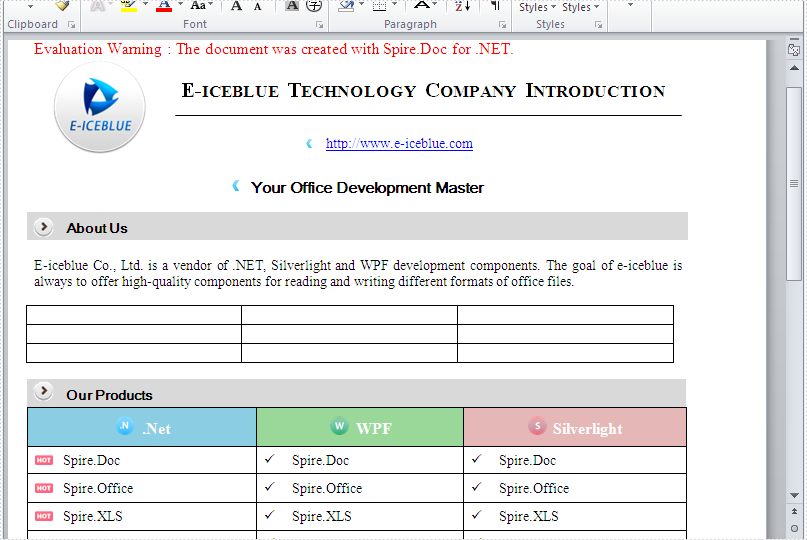
Task: Click the red S icon in Silverlight header
Action: pos(537,426)
